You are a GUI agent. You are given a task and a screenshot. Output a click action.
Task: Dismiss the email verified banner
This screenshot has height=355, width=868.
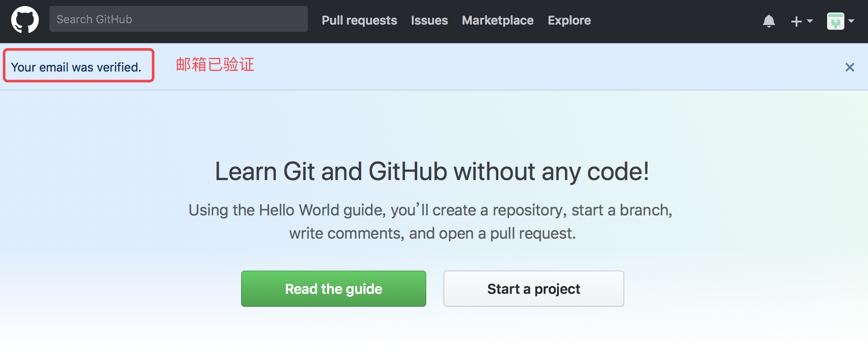[849, 67]
